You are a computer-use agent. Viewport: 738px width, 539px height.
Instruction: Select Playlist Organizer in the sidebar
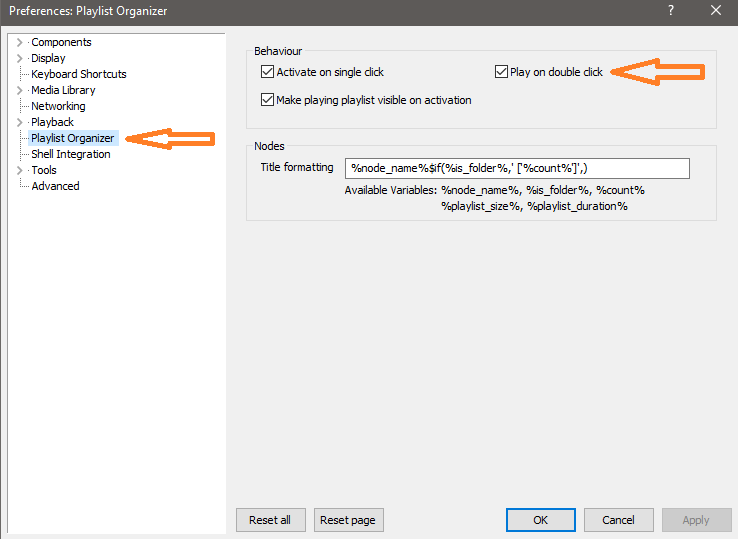pos(72,138)
